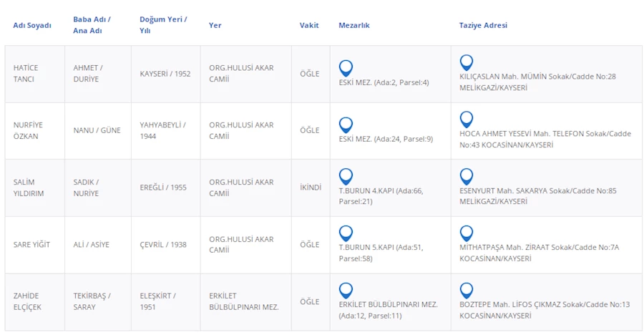Open Mithatpaşa Mah. address map pin

467,233
